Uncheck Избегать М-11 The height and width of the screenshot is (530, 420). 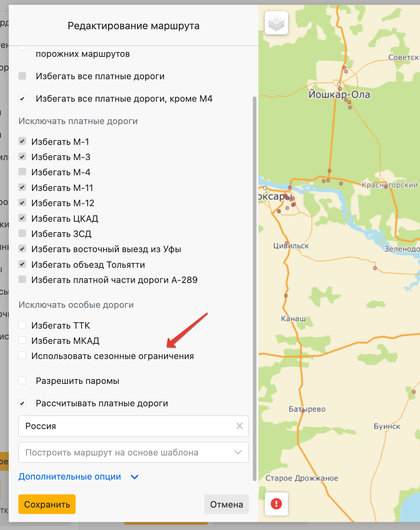click(x=22, y=187)
